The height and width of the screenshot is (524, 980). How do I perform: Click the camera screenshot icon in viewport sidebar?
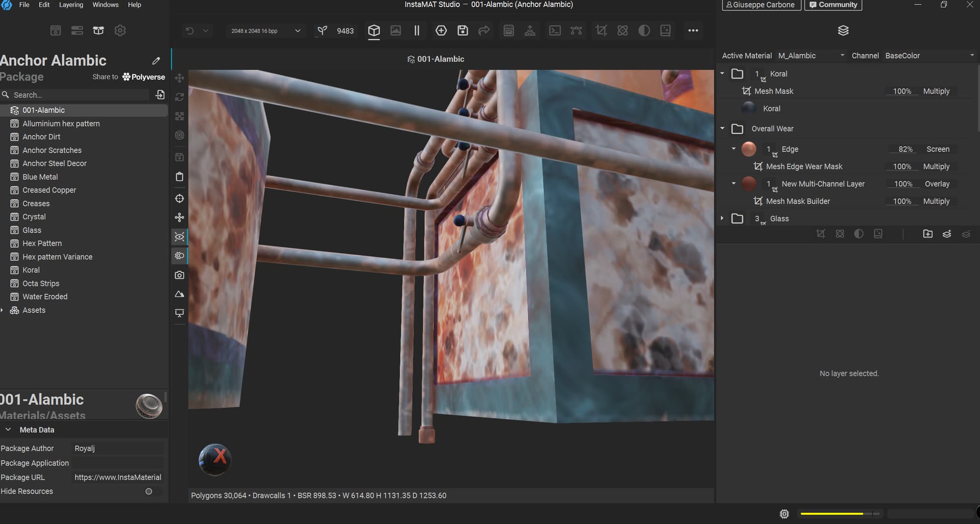tap(179, 275)
